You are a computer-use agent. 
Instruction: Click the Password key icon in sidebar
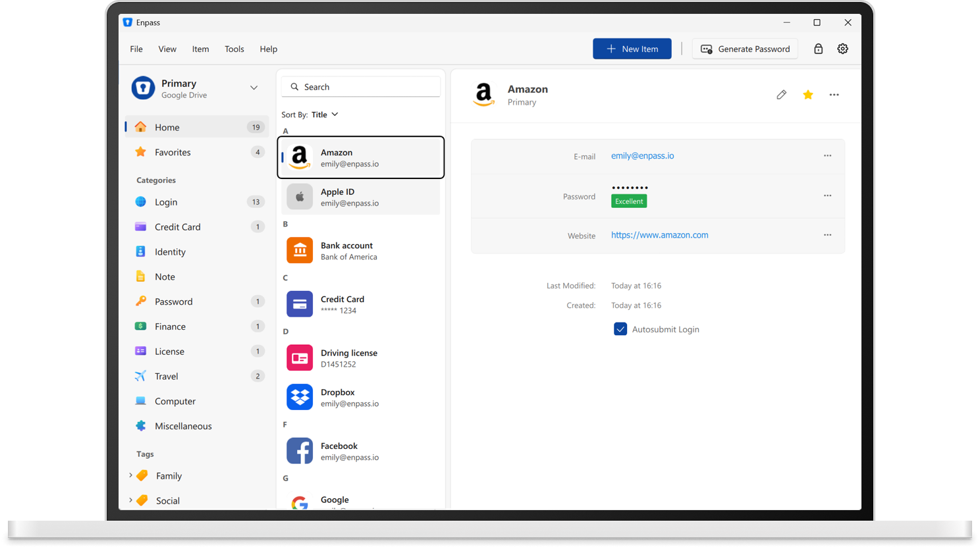(140, 301)
